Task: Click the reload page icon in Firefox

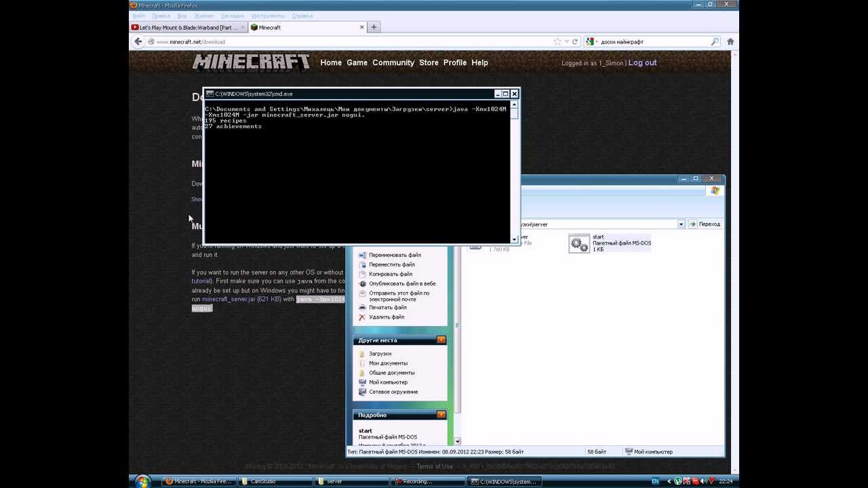Action: (575, 41)
